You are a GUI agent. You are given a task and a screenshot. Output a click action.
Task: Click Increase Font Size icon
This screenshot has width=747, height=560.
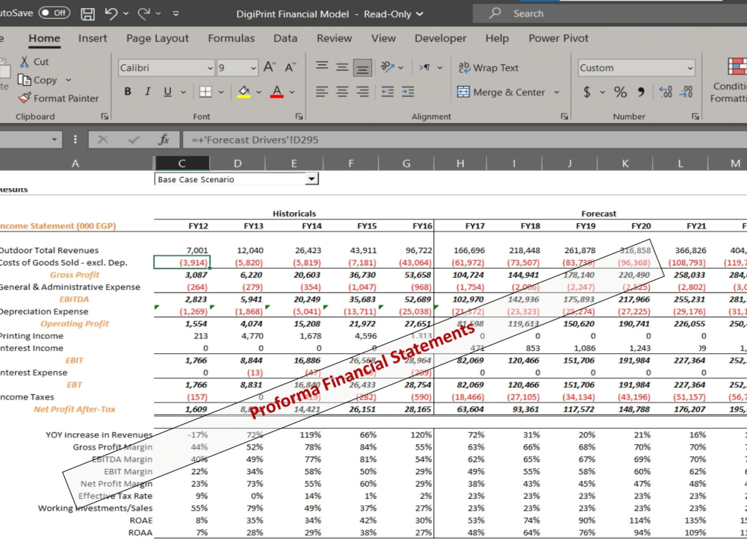pyautogui.click(x=270, y=67)
